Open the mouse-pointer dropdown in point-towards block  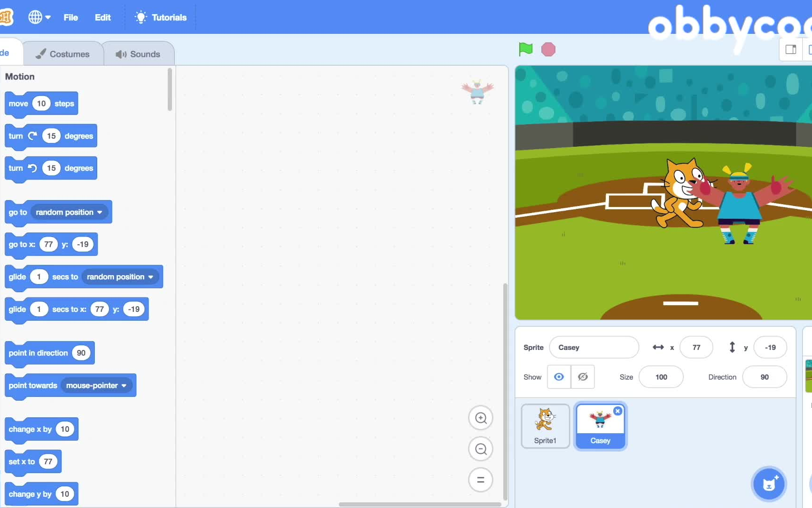97,385
